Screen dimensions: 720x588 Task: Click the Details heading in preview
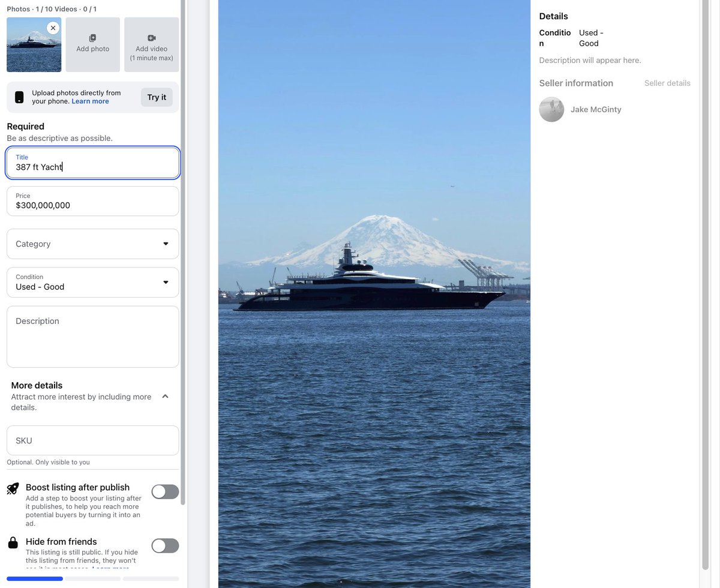(x=553, y=16)
